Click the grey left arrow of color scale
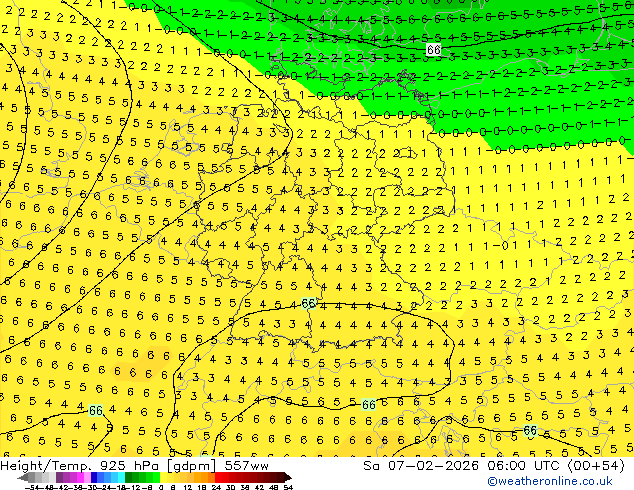Image resolution: width=634 pixels, height=490 pixels. tap(22, 478)
